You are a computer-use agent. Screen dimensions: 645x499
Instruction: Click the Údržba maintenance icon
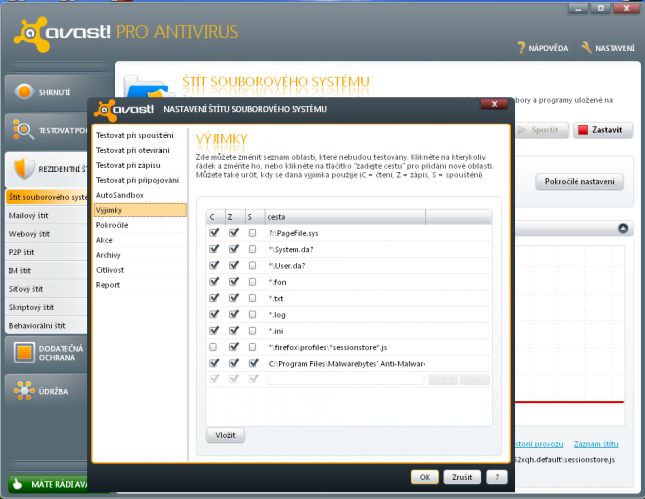tap(24, 390)
